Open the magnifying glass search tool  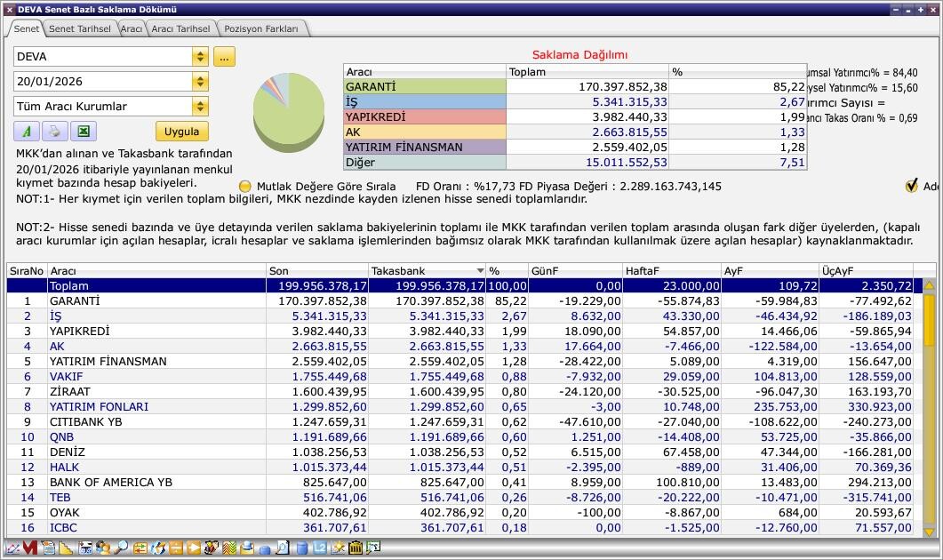(120, 548)
